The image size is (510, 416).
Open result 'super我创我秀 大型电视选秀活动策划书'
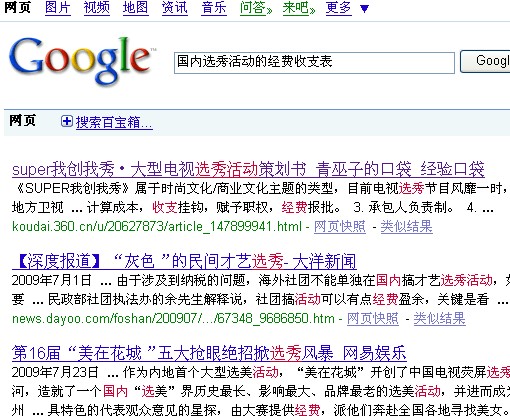(x=248, y=169)
